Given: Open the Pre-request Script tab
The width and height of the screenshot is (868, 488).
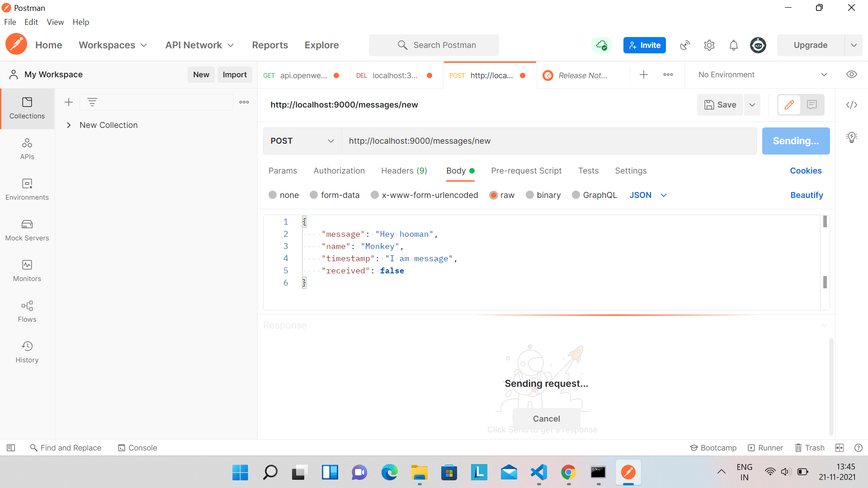Looking at the screenshot, I should tap(526, 171).
